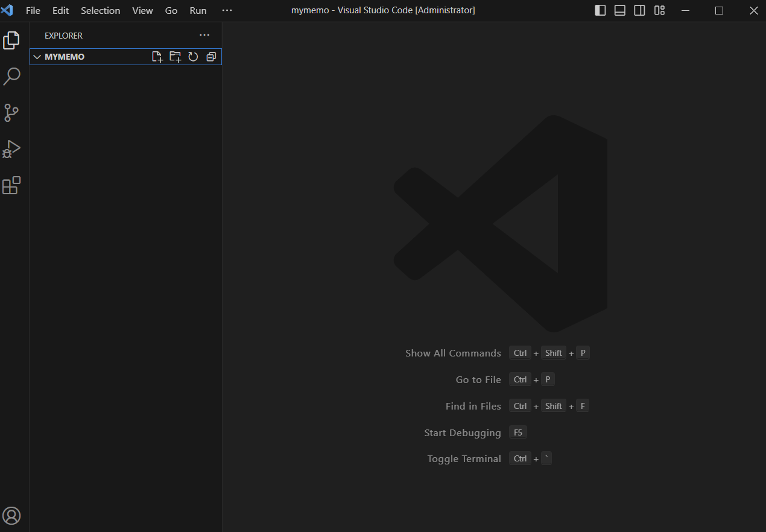Toggle the primary side bar visibility
Screen dimensions: 766x532
600,10
